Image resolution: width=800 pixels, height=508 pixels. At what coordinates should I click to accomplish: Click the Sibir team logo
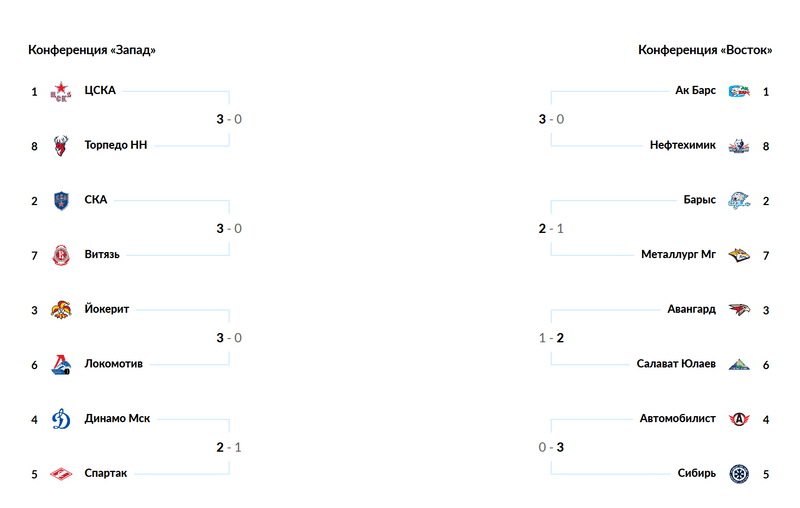[x=738, y=473]
